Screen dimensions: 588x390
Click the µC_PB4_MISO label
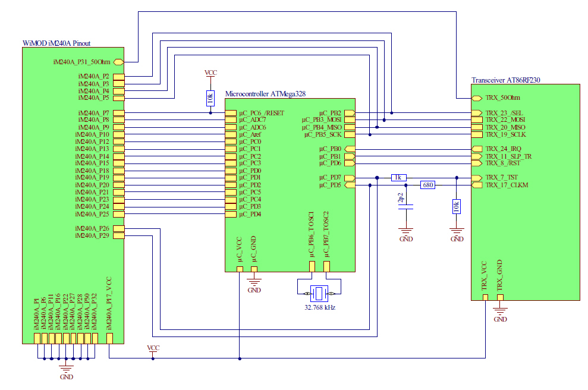tap(322, 127)
